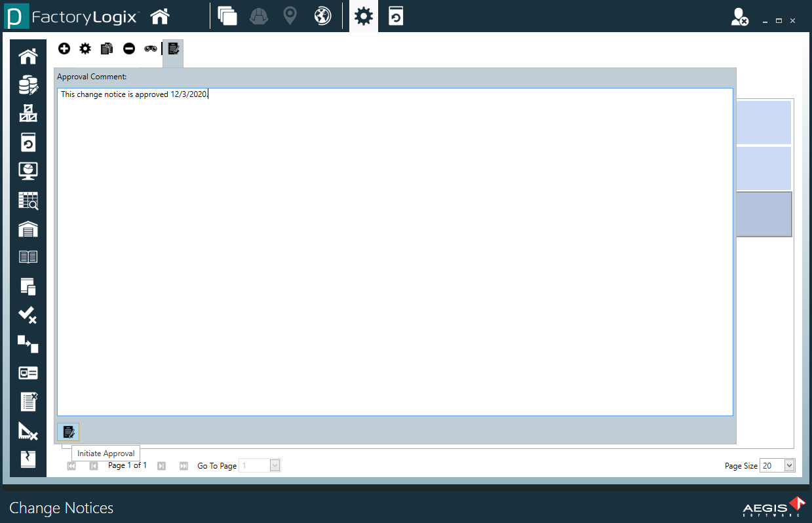Select the book icon in the left sidebar
The width and height of the screenshot is (812, 523).
[x=28, y=256]
